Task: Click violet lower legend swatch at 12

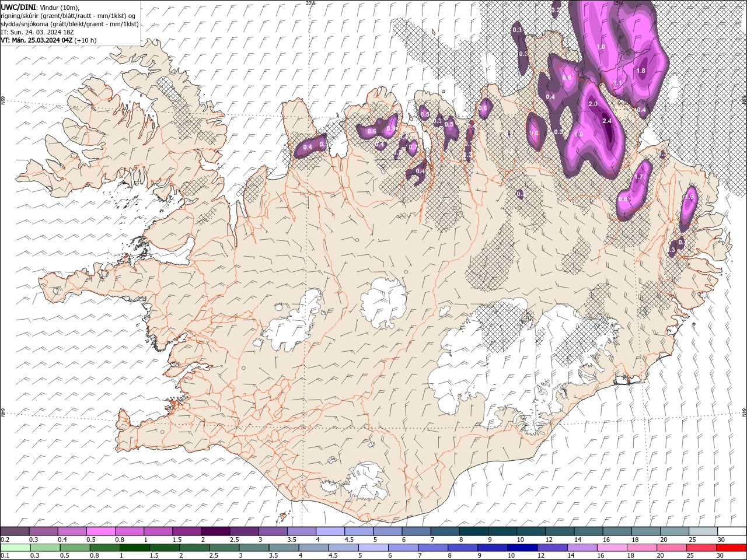Action: (552, 548)
